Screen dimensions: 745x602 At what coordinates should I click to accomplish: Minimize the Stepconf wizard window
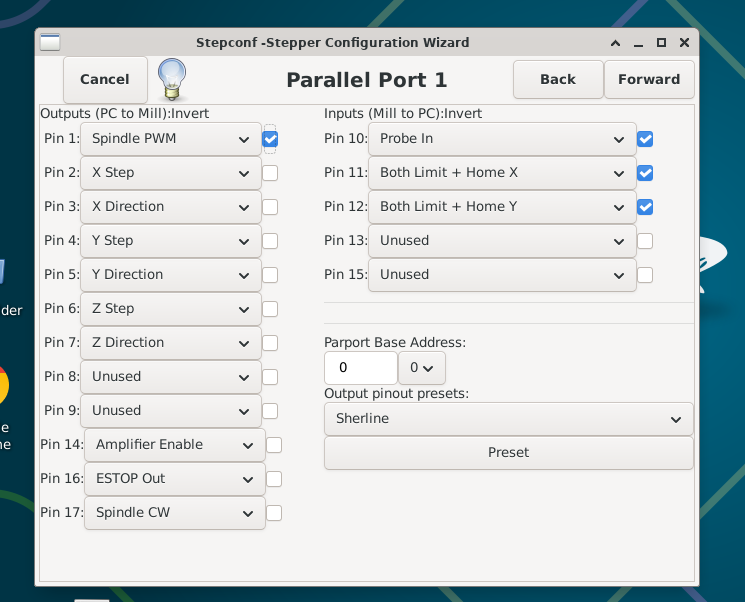(639, 43)
